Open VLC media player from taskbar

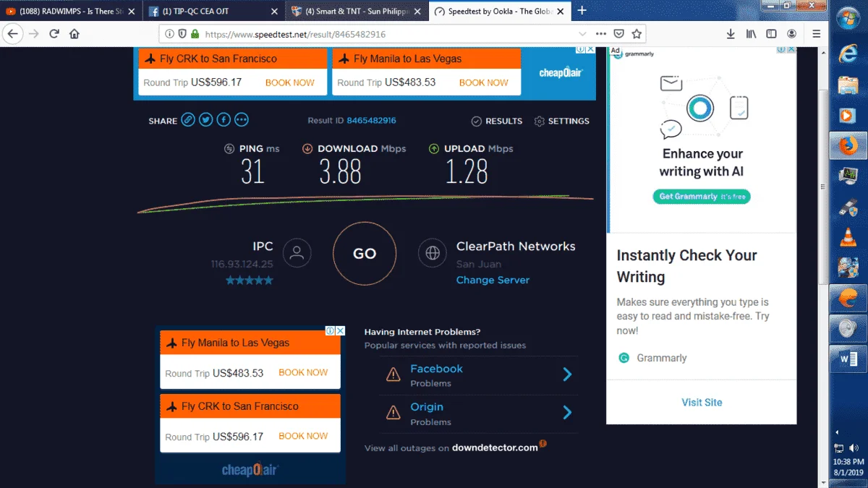coord(848,236)
